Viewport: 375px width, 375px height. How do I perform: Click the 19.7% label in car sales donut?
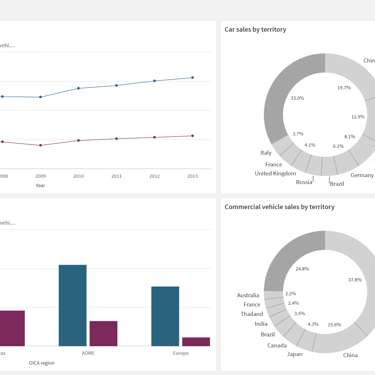click(344, 88)
